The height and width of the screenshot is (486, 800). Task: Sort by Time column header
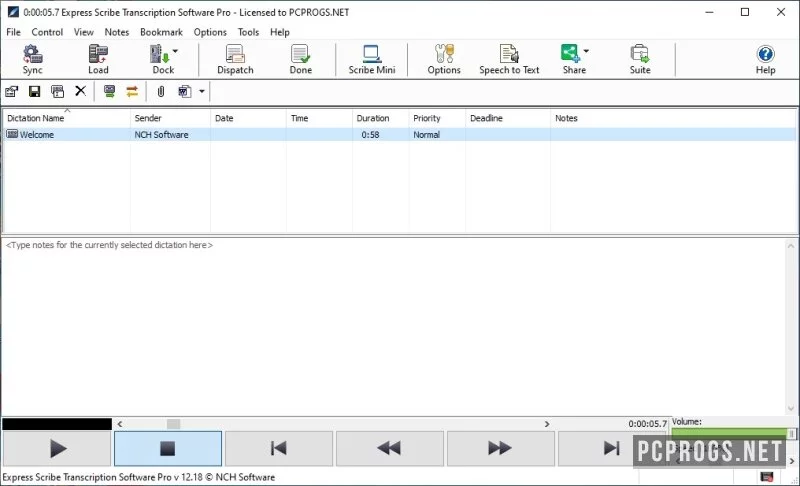tap(319, 118)
